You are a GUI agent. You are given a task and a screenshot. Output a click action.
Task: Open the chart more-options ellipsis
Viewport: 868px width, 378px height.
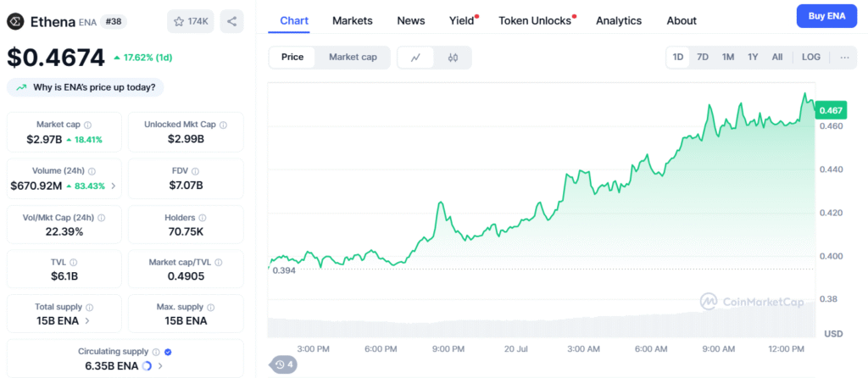(844, 57)
